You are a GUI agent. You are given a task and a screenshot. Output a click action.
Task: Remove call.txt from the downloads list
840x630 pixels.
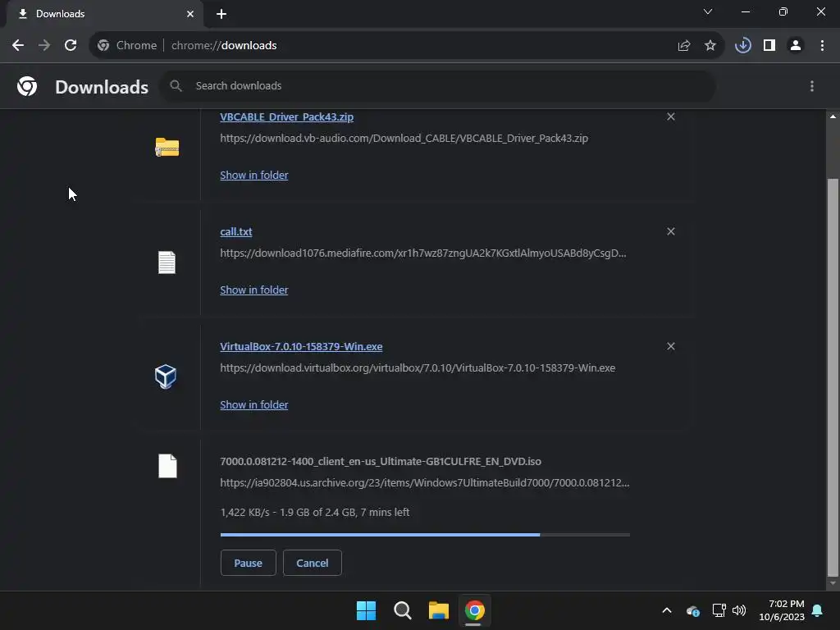pyautogui.click(x=670, y=231)
